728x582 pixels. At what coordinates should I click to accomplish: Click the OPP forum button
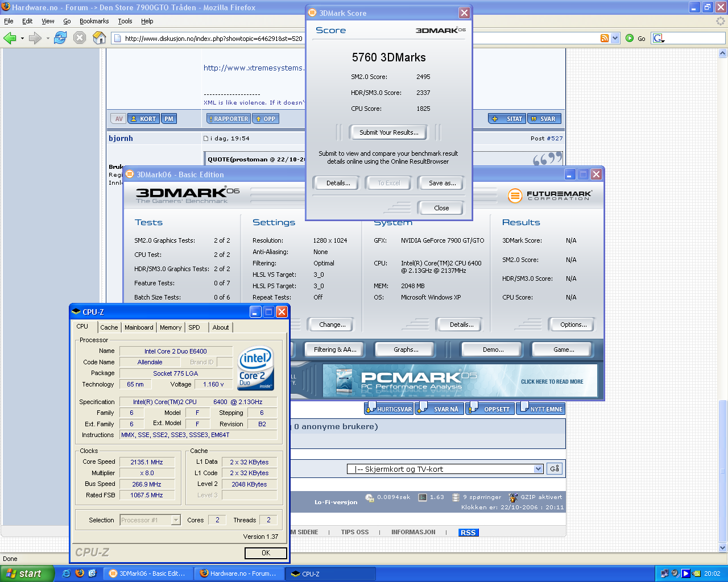(266, 119)
